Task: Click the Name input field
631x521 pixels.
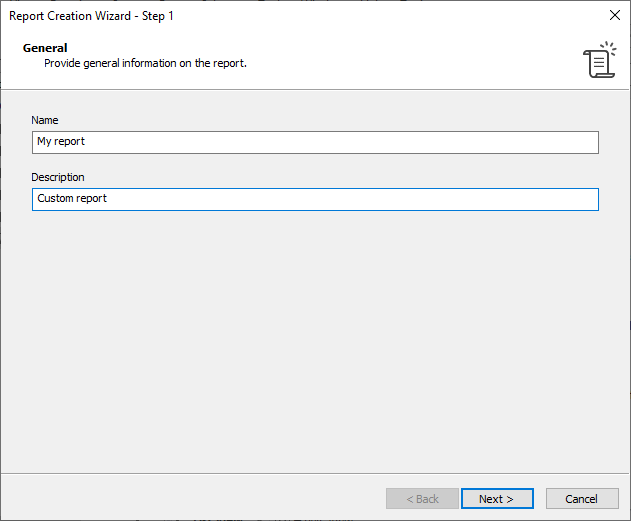Action: (x=315, y=142)
